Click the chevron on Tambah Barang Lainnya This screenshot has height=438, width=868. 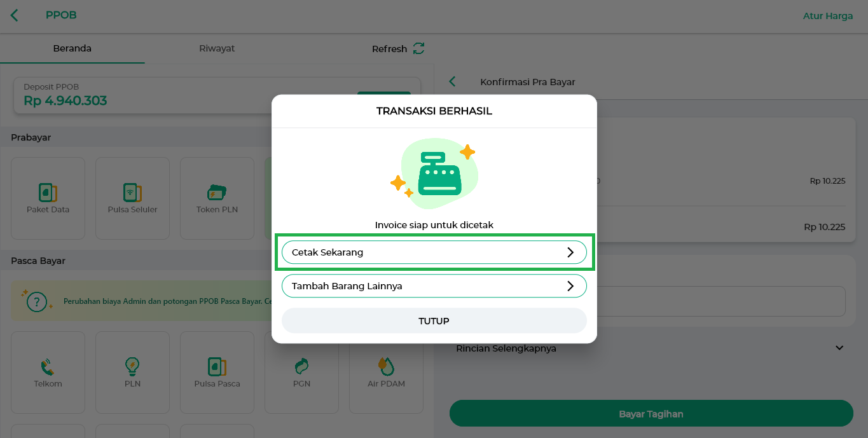point(570,286)
